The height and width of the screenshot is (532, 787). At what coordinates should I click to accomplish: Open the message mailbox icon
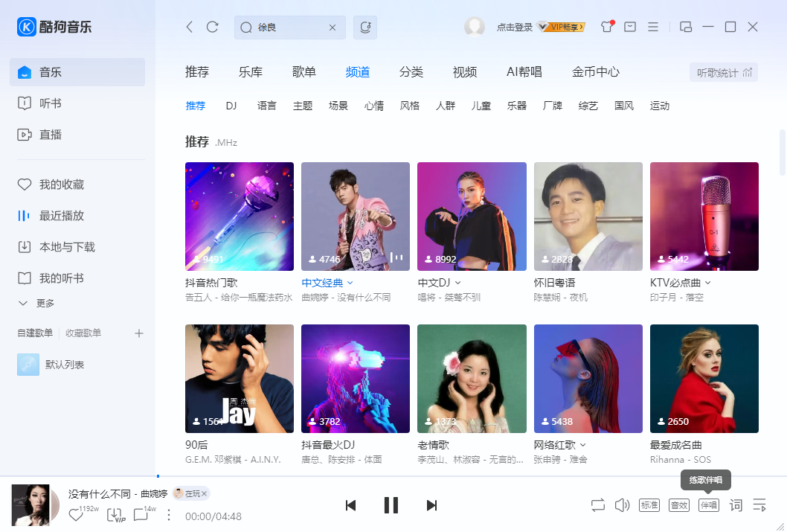630,27
